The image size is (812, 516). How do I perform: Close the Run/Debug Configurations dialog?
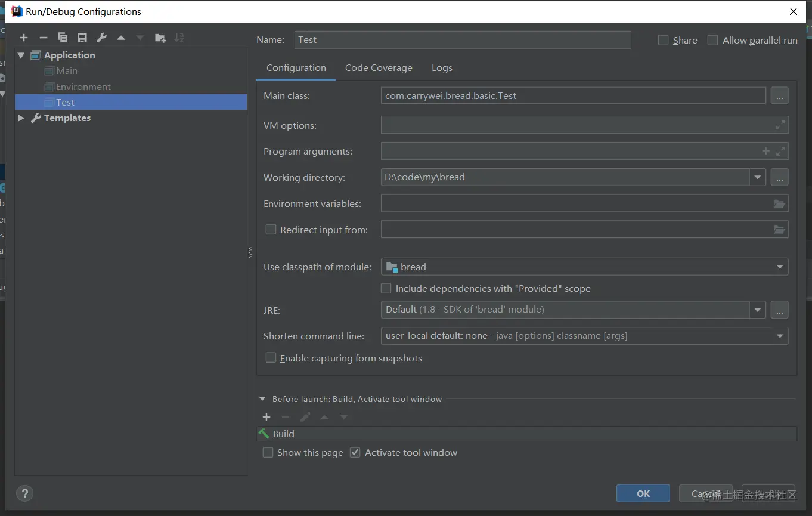pos(794,11)
